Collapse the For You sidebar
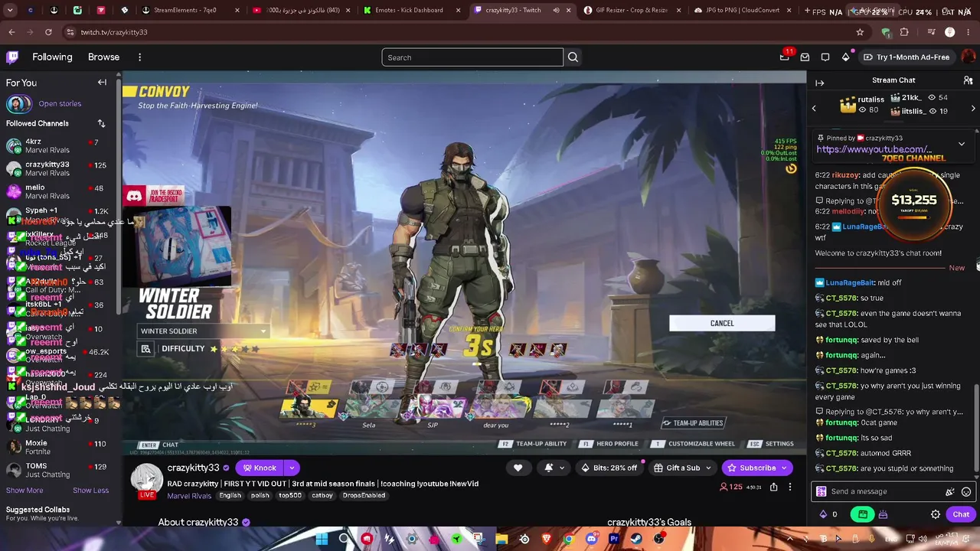Viewport: 980px width, 551px height. 102,83
